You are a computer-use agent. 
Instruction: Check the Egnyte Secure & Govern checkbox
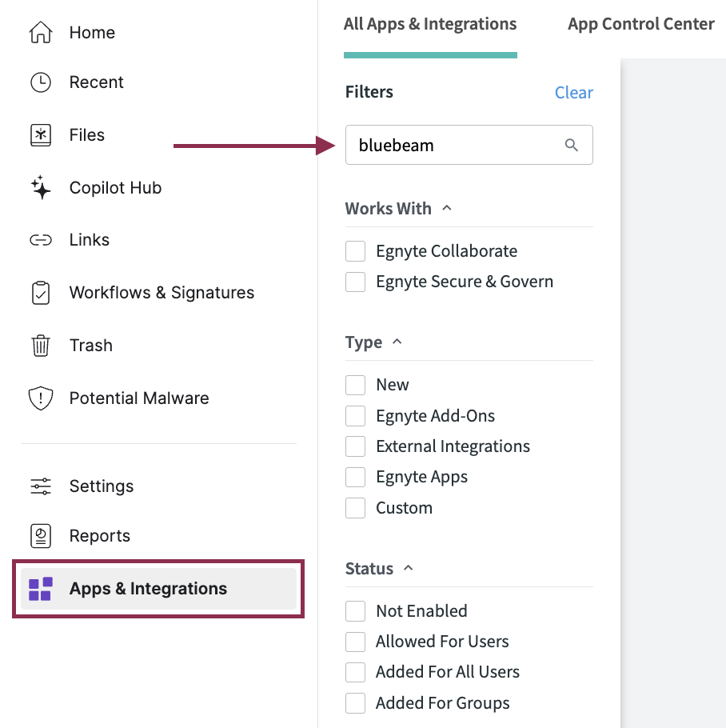click(355, 282)
